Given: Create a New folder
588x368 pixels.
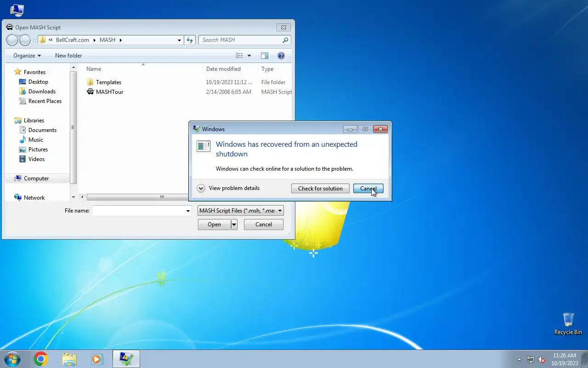Looking at the screenshot, I should pyautogui.click(x=68, y=56).
